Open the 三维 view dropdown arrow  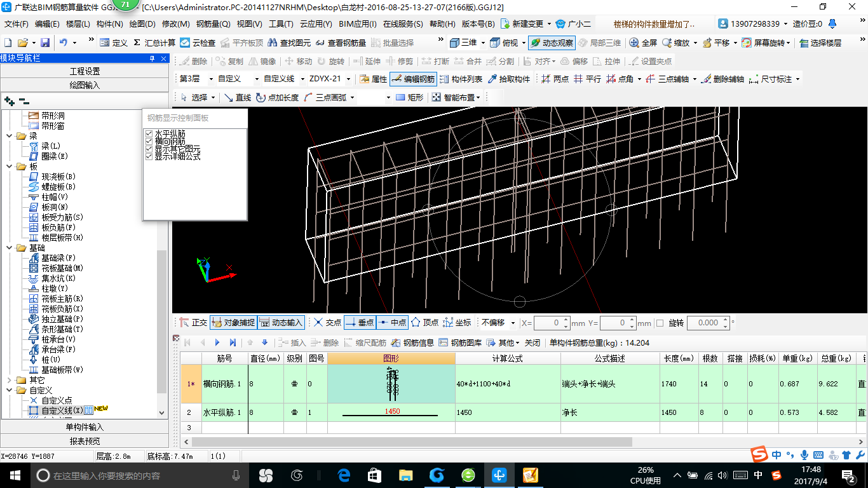pos(484,43)
